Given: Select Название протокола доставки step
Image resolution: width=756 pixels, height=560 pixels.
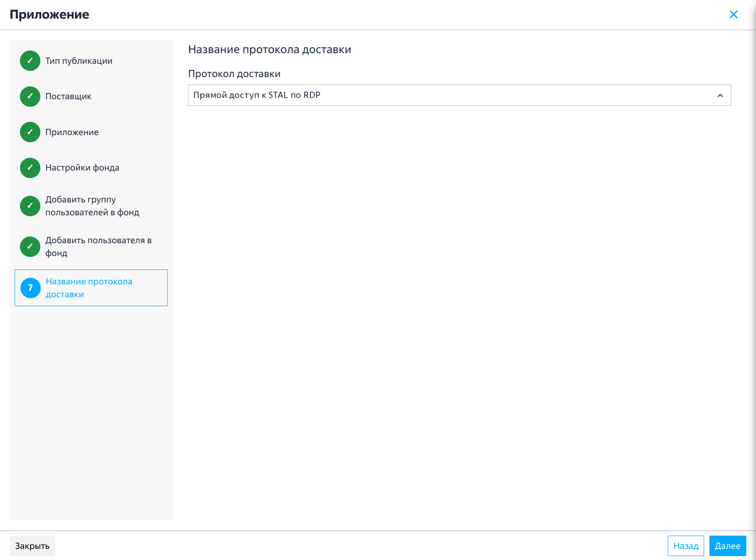Looking at the screenshot, I should [x=91, y=288].
